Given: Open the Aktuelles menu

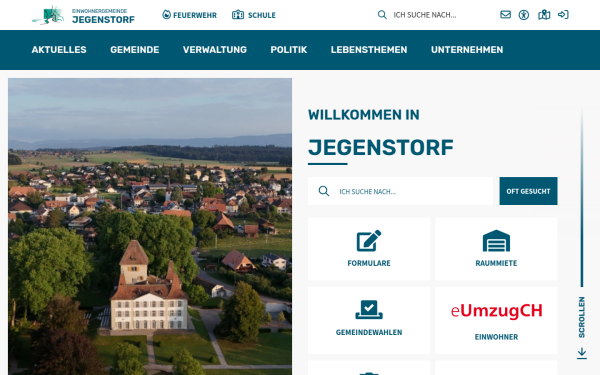Looking at the screenshot, I should 59,50.
